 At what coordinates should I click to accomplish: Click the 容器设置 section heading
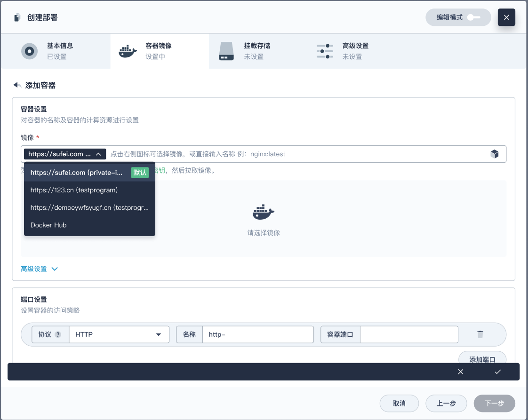tap(34, 109)
